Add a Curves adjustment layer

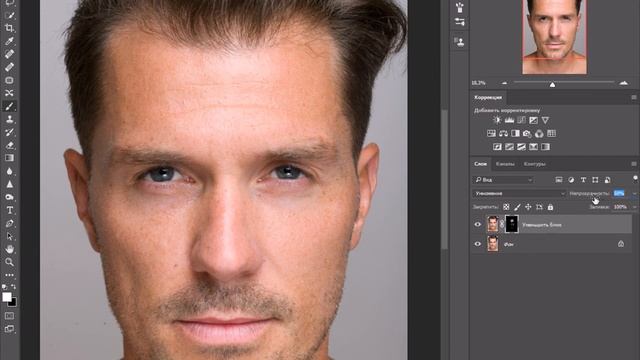tap(521, 120)
